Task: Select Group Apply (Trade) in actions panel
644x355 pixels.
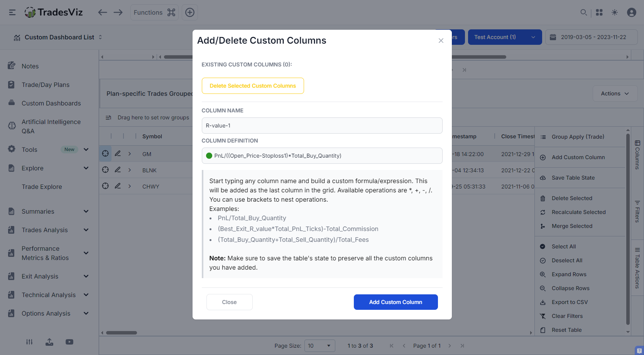Action: click(578, 137)
